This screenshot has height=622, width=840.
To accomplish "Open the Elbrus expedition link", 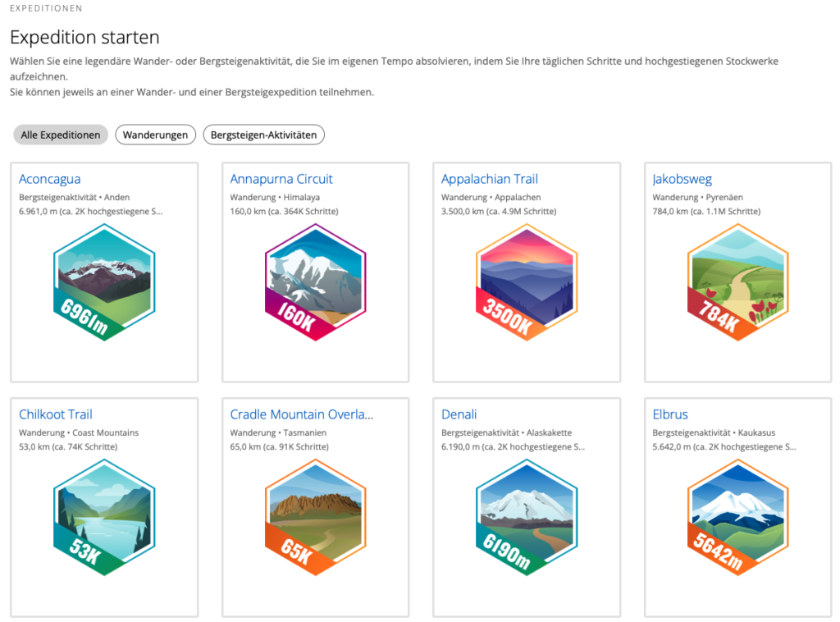I will [670, 414].
